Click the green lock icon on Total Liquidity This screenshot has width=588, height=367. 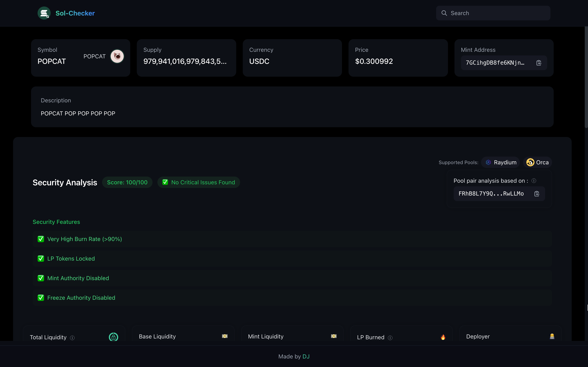pyautogui.click(x=114, y=337)
